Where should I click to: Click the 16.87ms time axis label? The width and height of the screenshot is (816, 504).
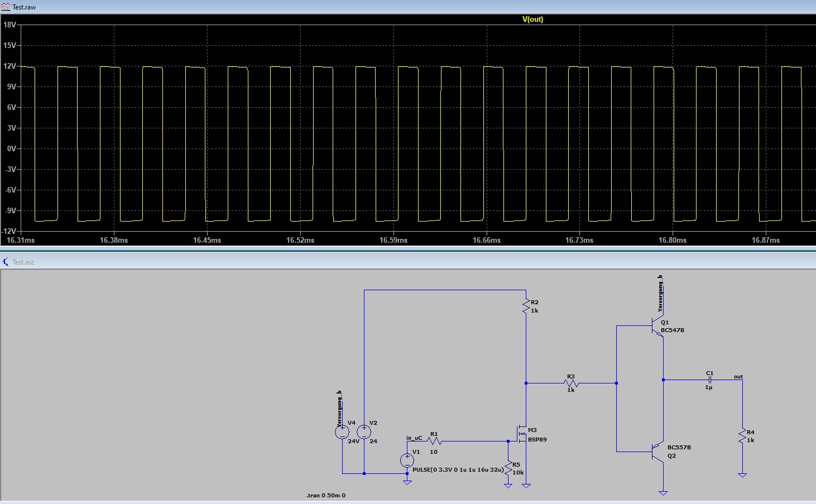coord(766,241)
